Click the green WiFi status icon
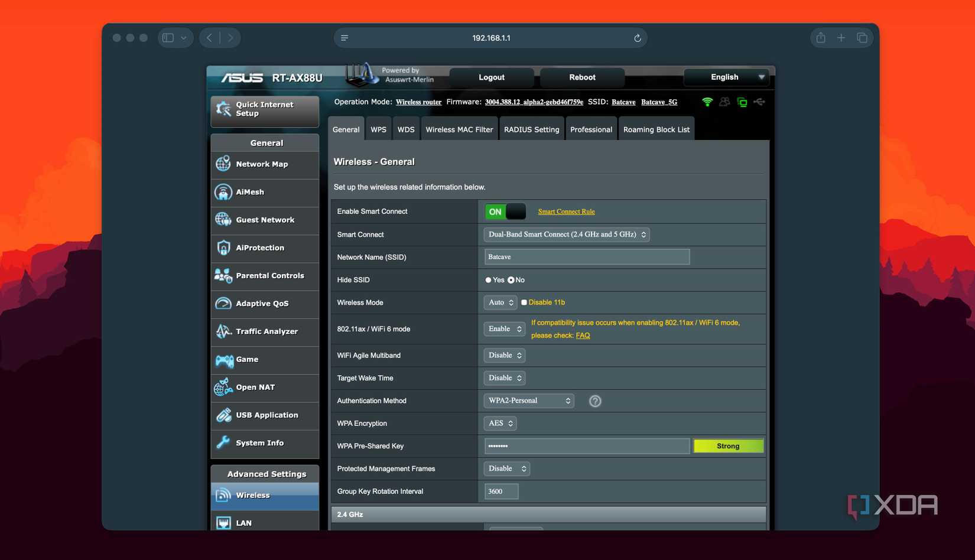975x560 pixels. [707, 102]
